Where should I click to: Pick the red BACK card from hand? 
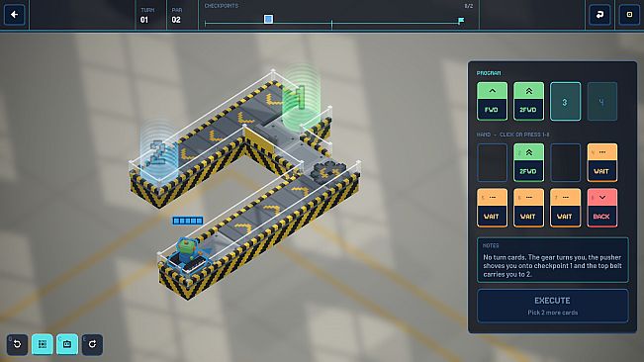click(602, 208)
